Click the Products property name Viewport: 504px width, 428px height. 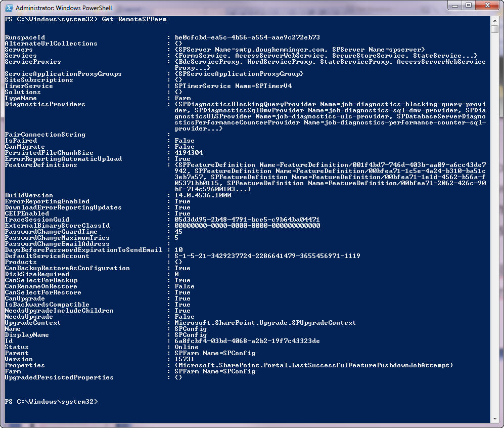pos(21,262)
